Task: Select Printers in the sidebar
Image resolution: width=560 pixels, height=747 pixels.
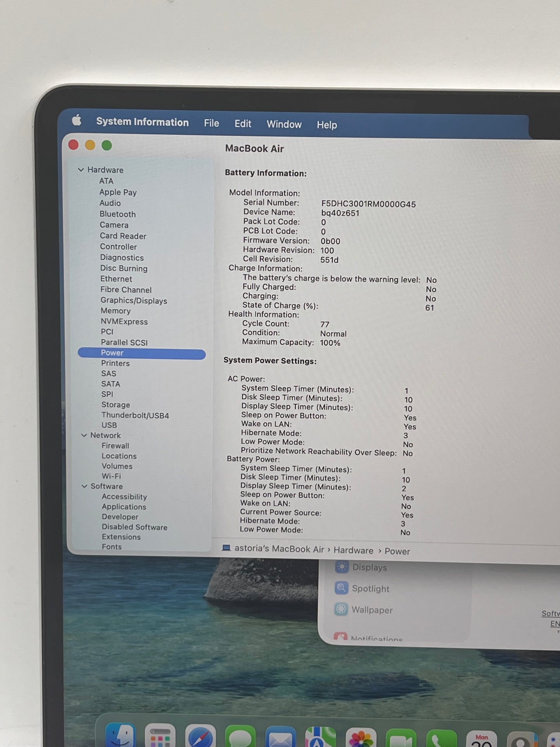Action: tap(115, 363)
